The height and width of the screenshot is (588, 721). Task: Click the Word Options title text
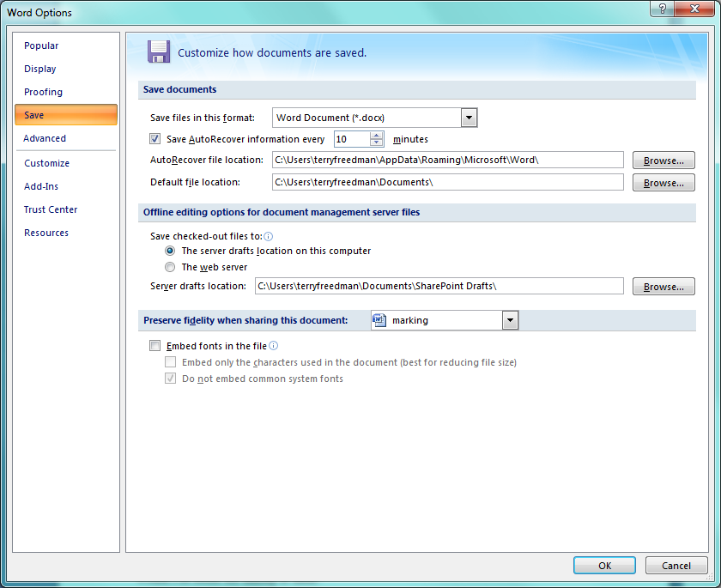point(39,12)
